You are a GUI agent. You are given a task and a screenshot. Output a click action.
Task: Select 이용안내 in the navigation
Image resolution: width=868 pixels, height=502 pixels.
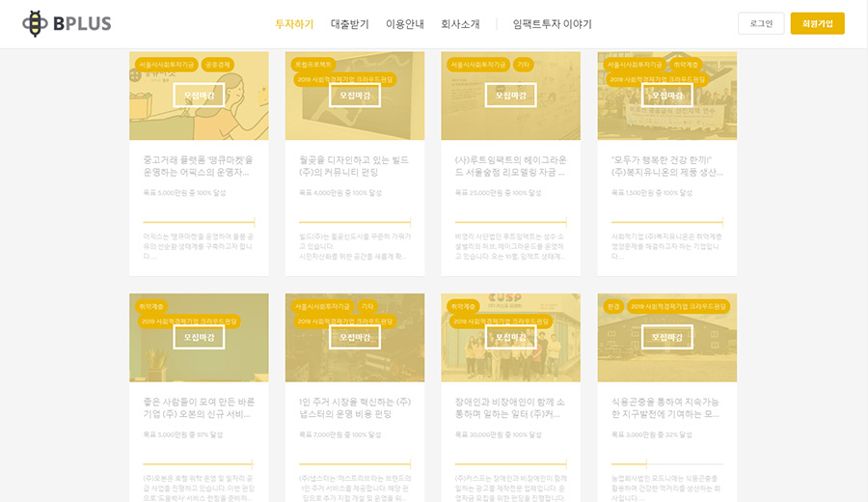click(405, 24)
